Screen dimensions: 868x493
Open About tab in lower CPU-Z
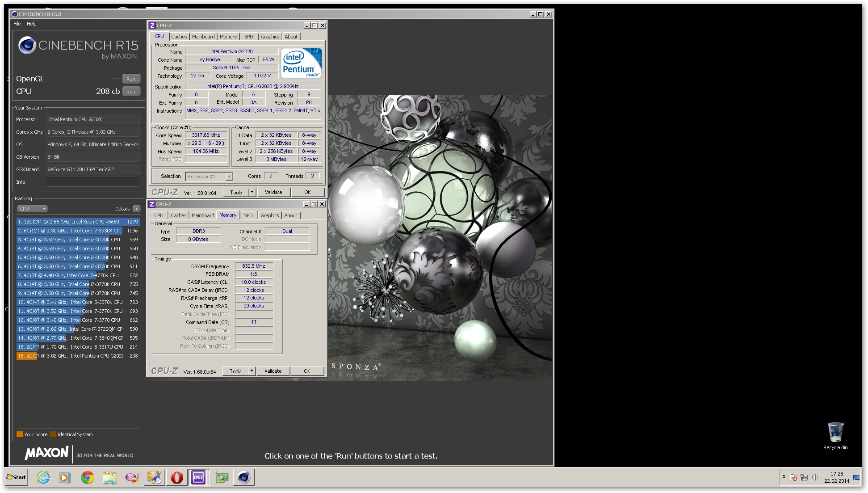point(291,215)
